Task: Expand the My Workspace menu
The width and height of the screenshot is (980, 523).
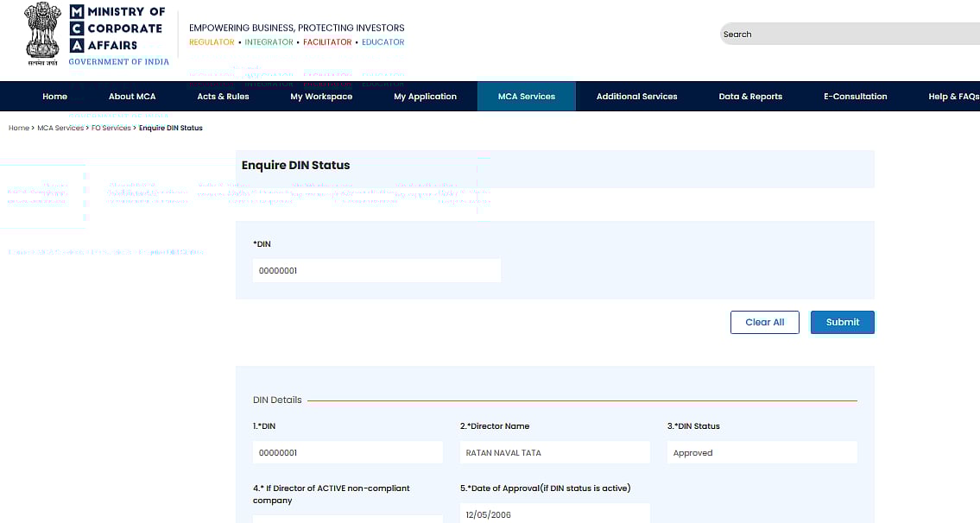Action: coord(321,97)
